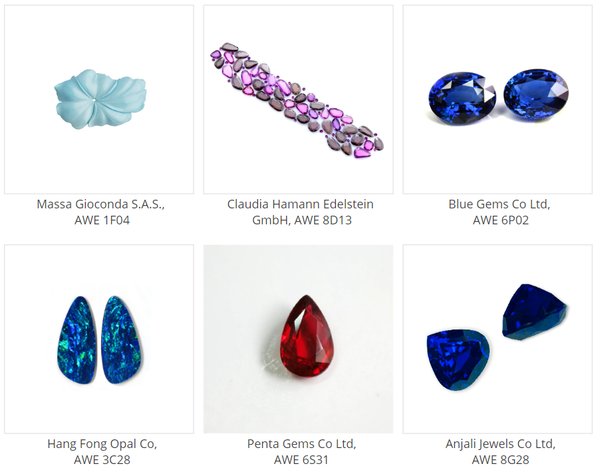Open the two blue oval sapphires image

(498, 100)
